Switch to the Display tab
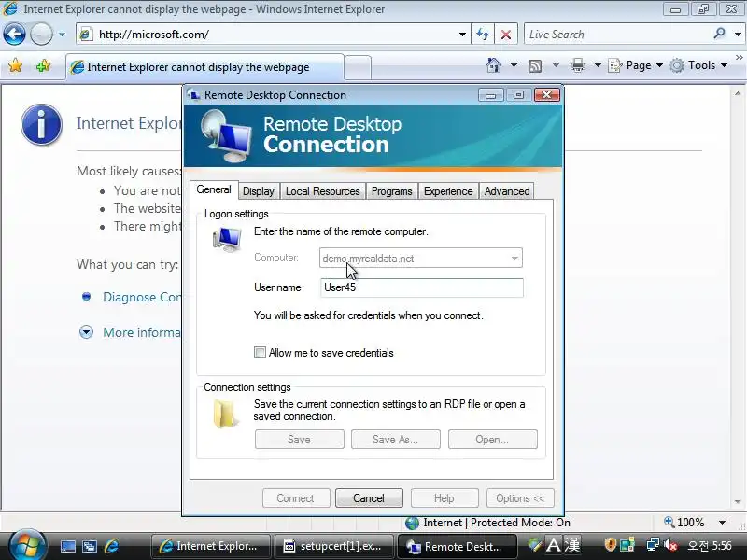Image resolution: width=747 pixels, height=560 pixels. [x=259, y=191]
